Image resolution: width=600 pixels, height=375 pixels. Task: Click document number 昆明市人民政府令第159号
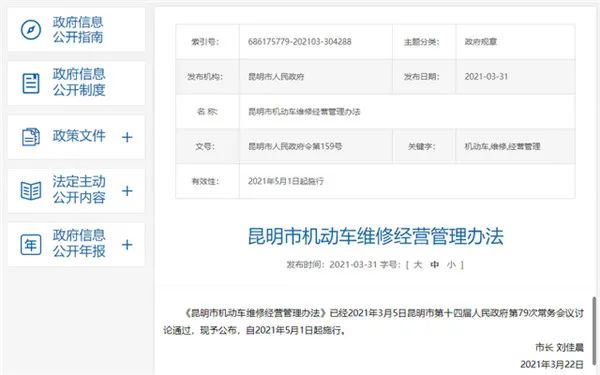[295, 146]
